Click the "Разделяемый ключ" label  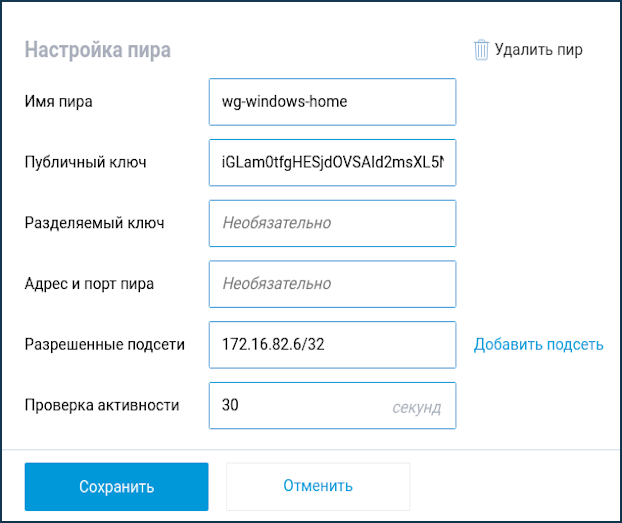94,223
